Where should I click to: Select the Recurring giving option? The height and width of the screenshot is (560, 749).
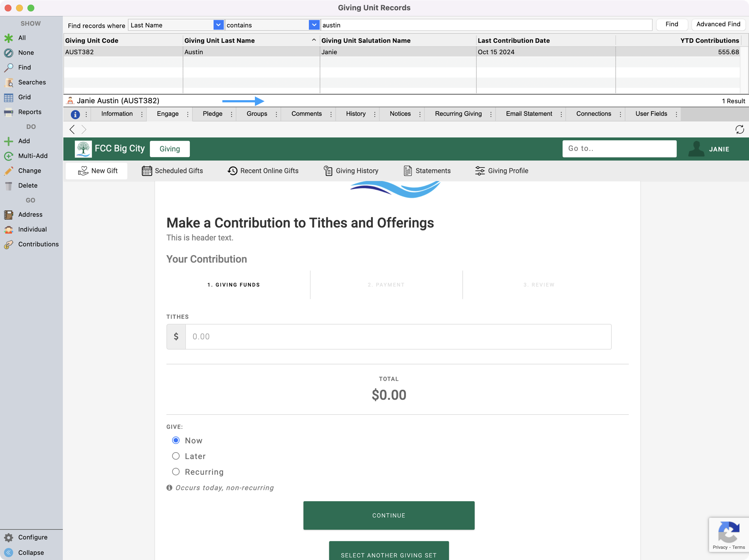tap(176, 472)
